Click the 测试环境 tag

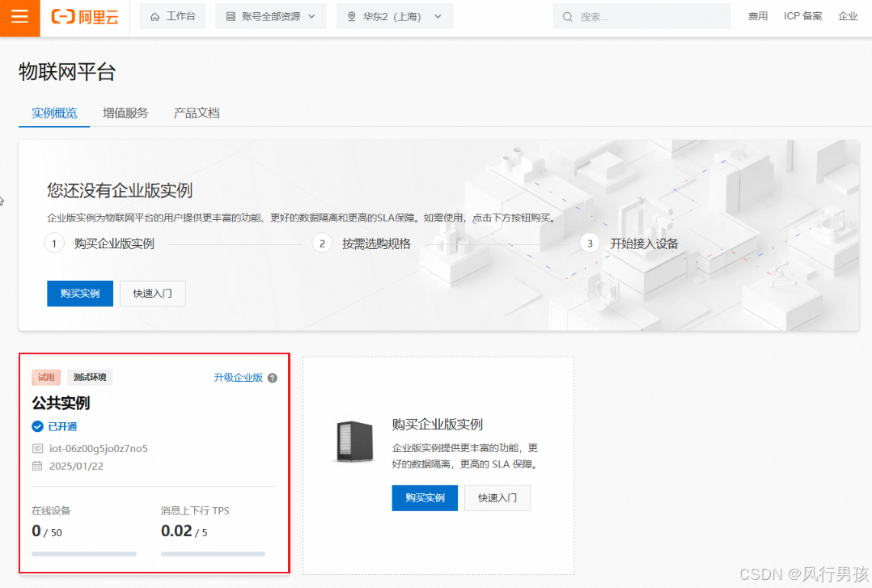tap(90, 377)
